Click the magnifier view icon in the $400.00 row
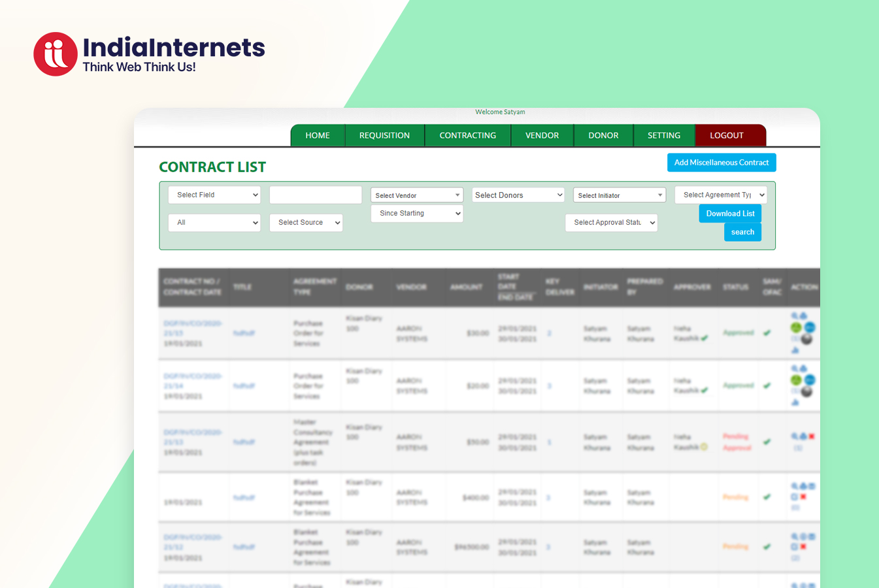The width and height of the screenshot is (879, 588). (x=795, y=487)
